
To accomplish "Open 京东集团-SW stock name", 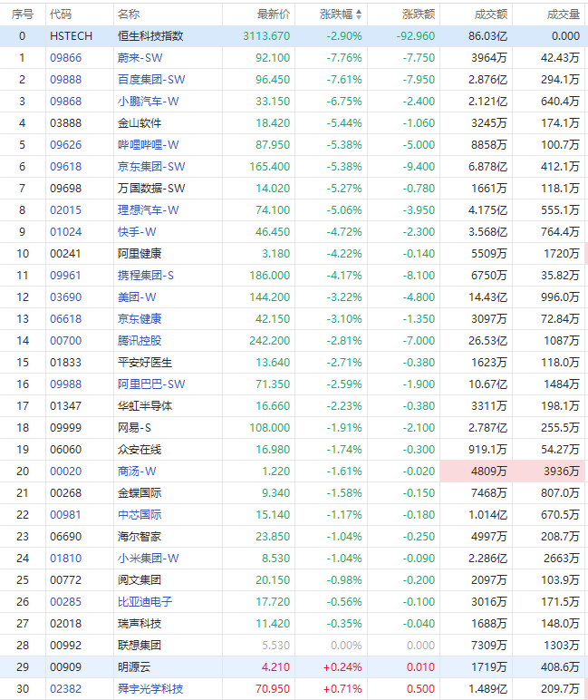I will tap(151, 167).
